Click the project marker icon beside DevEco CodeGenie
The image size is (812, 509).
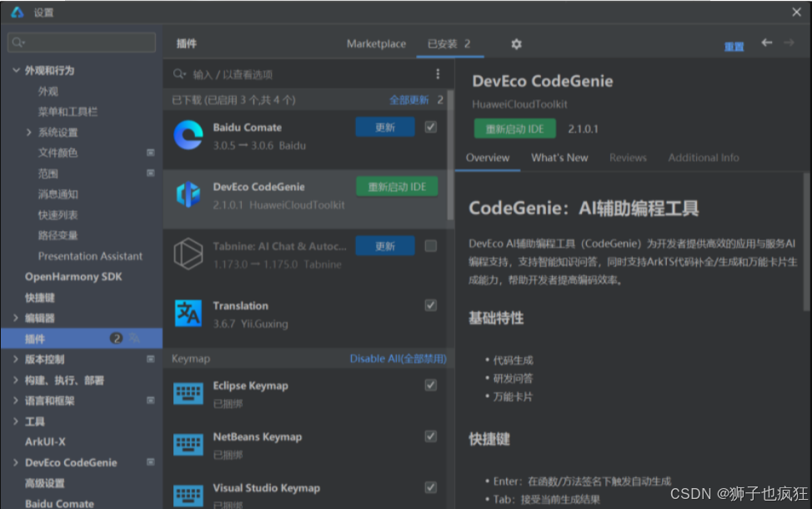(151, 461)
